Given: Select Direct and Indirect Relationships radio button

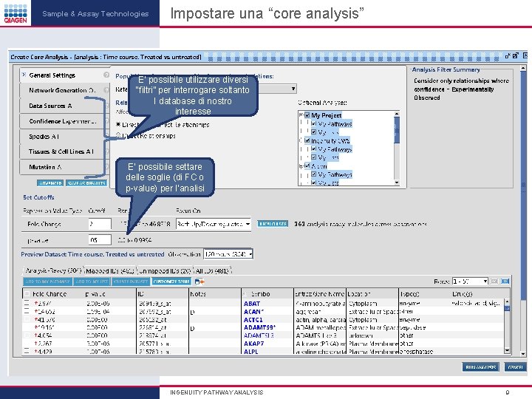Looking at the screenshot, I should (x=118, y=125).
